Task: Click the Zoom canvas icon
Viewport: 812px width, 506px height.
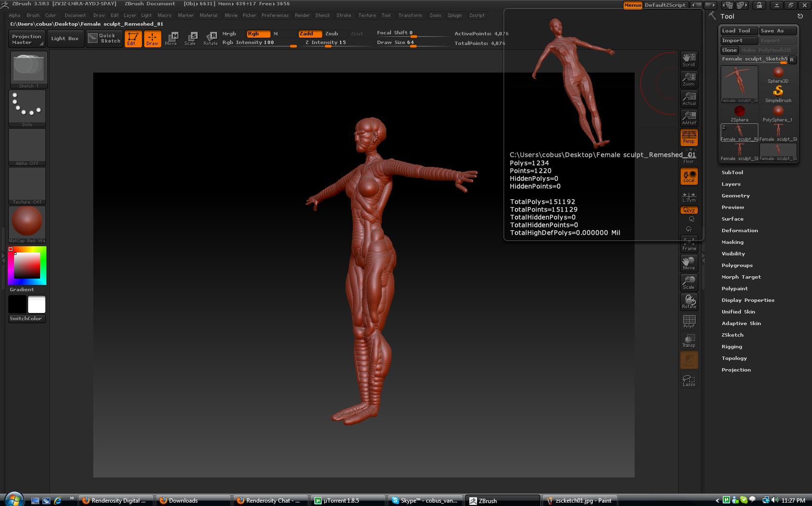Action: 689,79
